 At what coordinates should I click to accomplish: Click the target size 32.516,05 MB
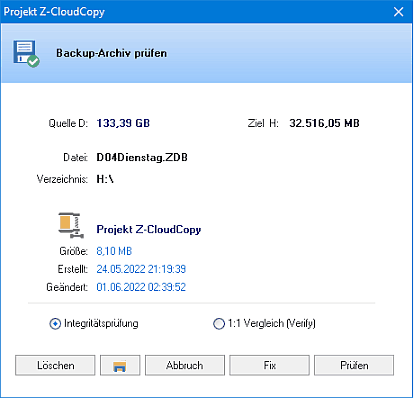click(x=324, y=123)
